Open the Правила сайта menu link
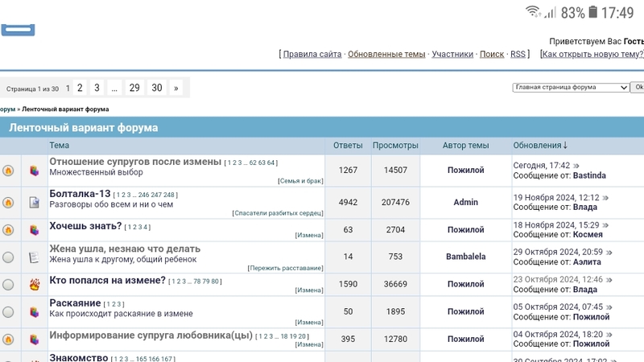The image size is (644, 362). [x=312, y=54]
